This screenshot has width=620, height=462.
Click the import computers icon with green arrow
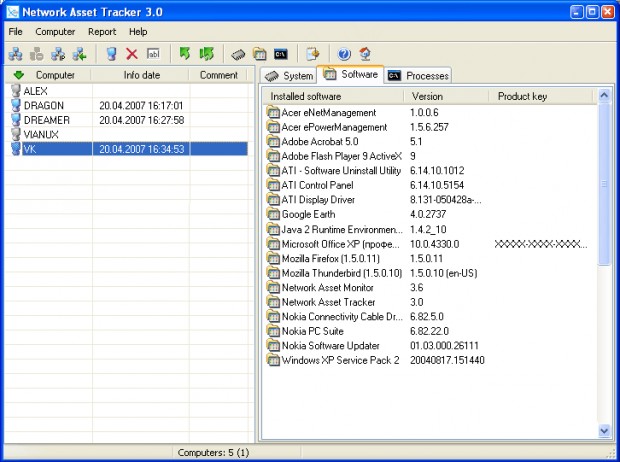pyautogui.click(x=79, y=54)
